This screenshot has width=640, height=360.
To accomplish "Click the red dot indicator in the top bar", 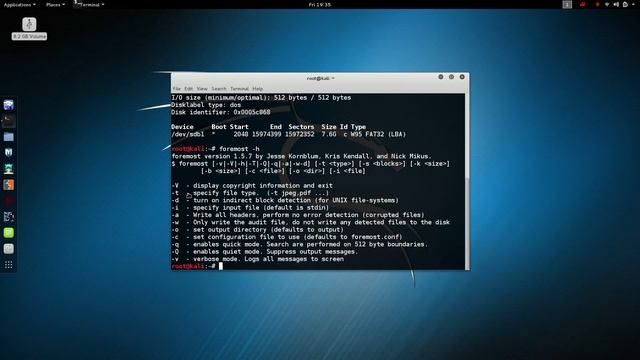I will click(x=598, y=4).
